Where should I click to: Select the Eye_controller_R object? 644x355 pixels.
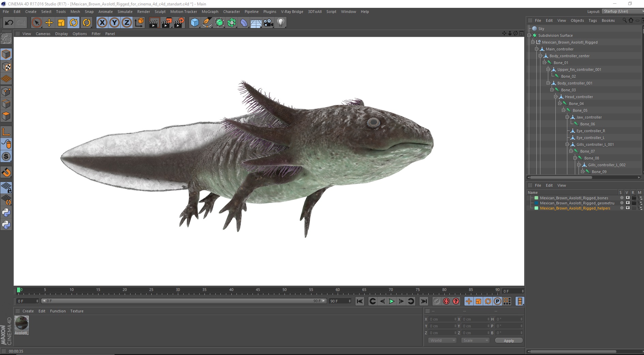591,131
